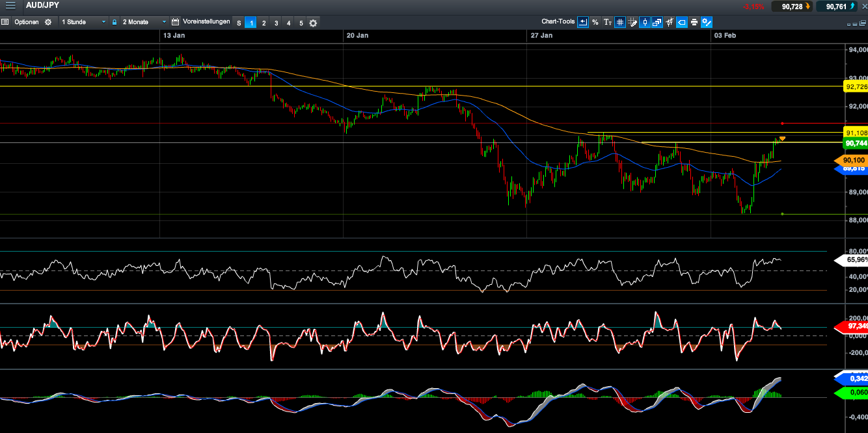Image resolution: width=868 pixels, height=433 pixels.
Task: Open the Optionen menu
Action: [26, 22]
